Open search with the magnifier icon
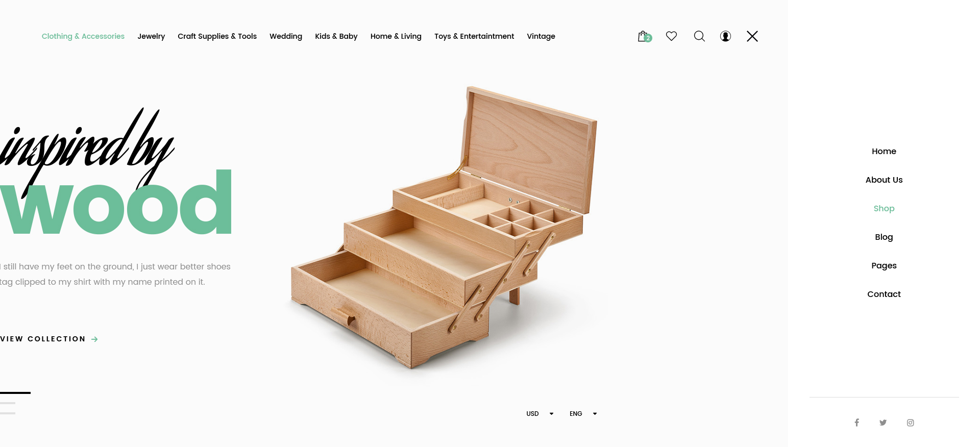This screenshot has width=980, height=447. 699,36
